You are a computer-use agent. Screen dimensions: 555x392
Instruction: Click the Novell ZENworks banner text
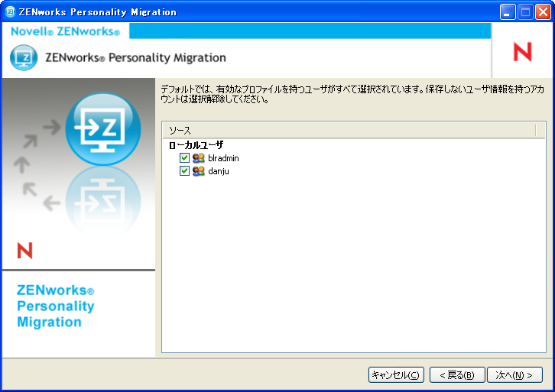66,31
